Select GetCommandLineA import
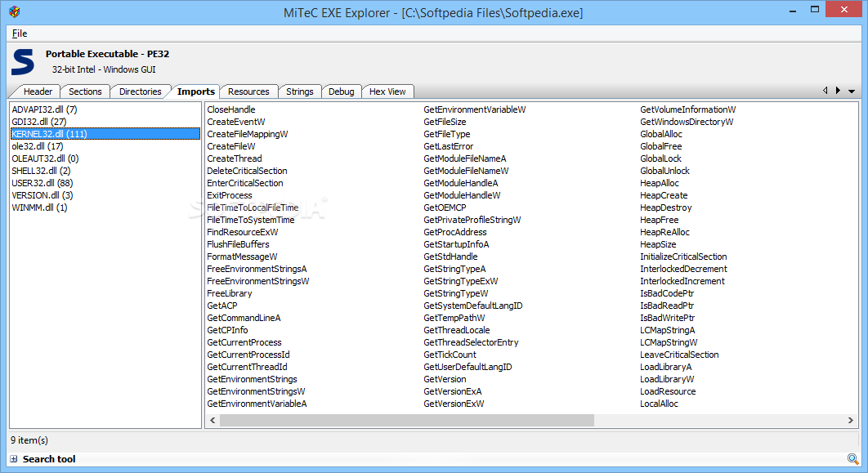 click(244, 318)
